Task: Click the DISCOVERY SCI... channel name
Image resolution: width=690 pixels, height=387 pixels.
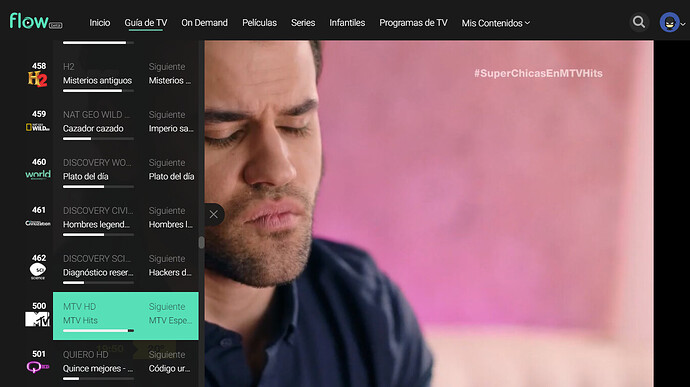Action: 97,258
